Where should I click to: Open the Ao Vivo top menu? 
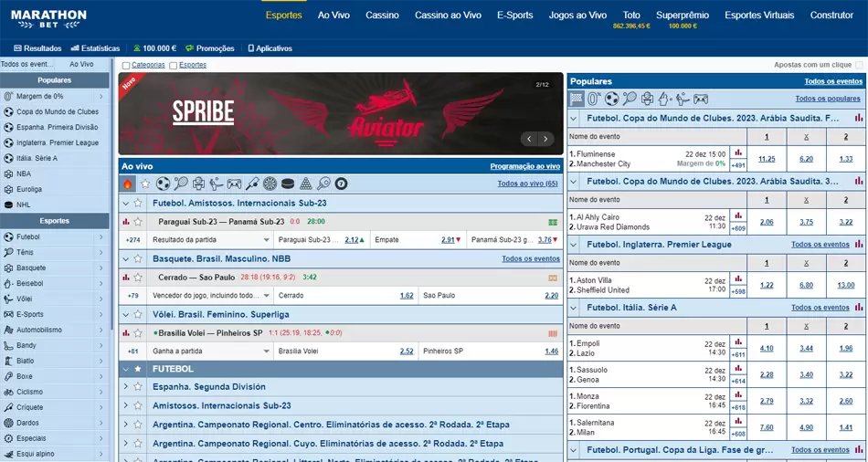point(333,16)
